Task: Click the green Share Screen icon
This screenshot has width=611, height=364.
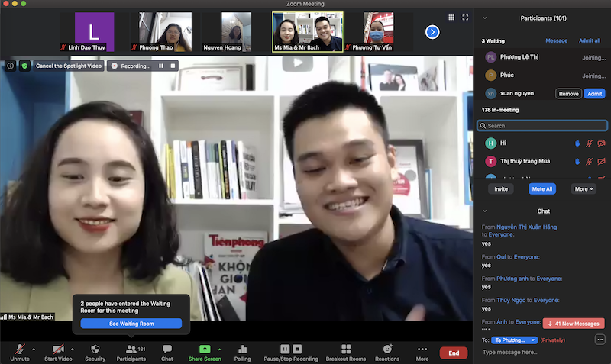Action: [x=205, y=349]
